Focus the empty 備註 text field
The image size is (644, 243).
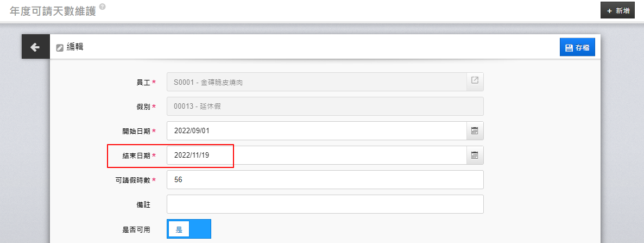[325, 204]
